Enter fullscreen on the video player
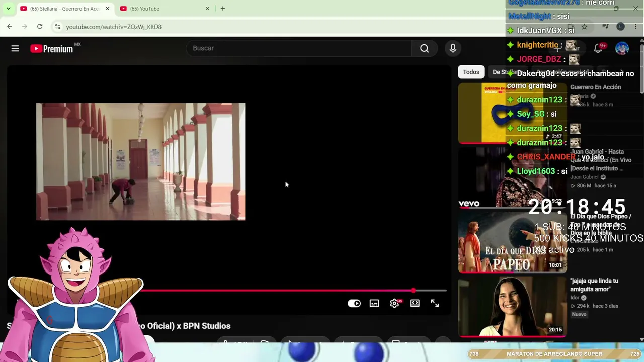Viewport: 644px width, 362px height. (x=435, y=303)
